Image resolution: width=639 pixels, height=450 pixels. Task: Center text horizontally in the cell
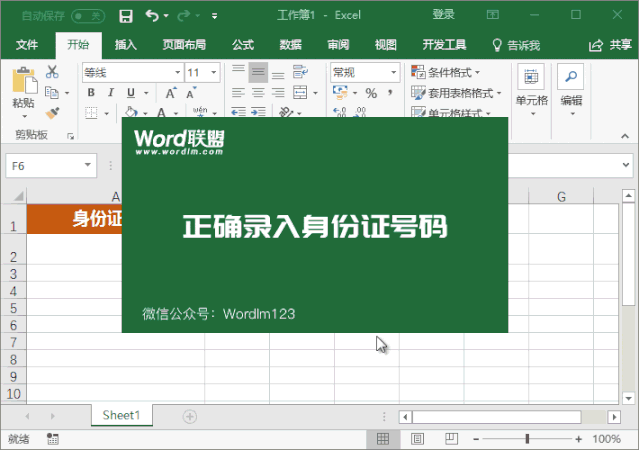pos(258,93)
